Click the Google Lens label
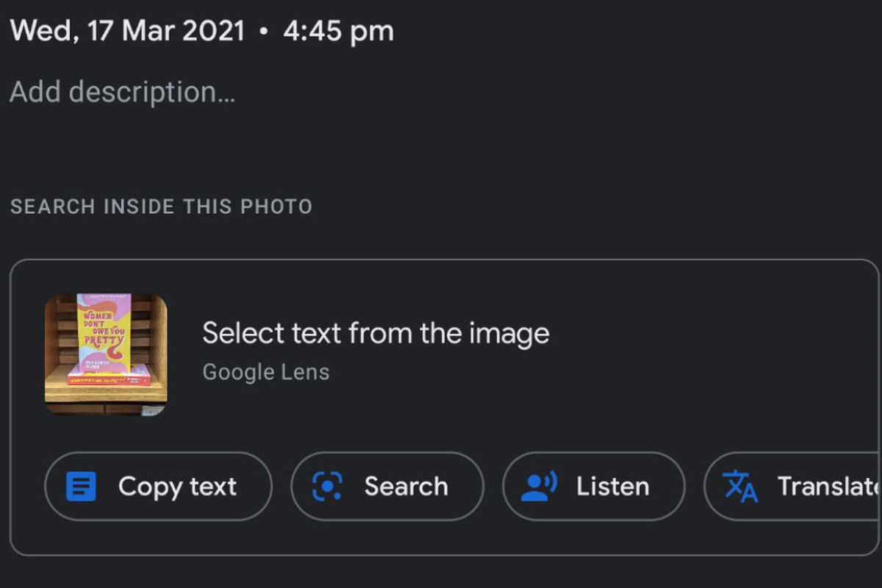The width and height of the screenshot is (882, 588). pyautogui.click(x=266, y=372)
